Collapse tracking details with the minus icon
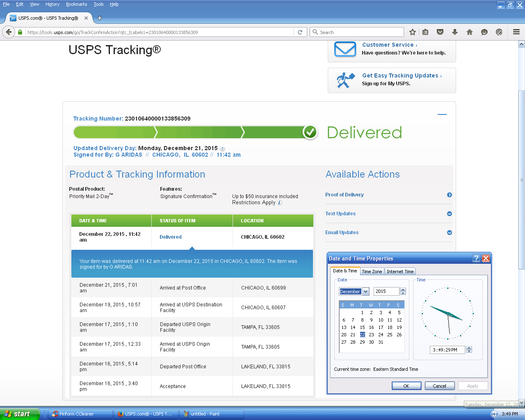 [442, 114]
